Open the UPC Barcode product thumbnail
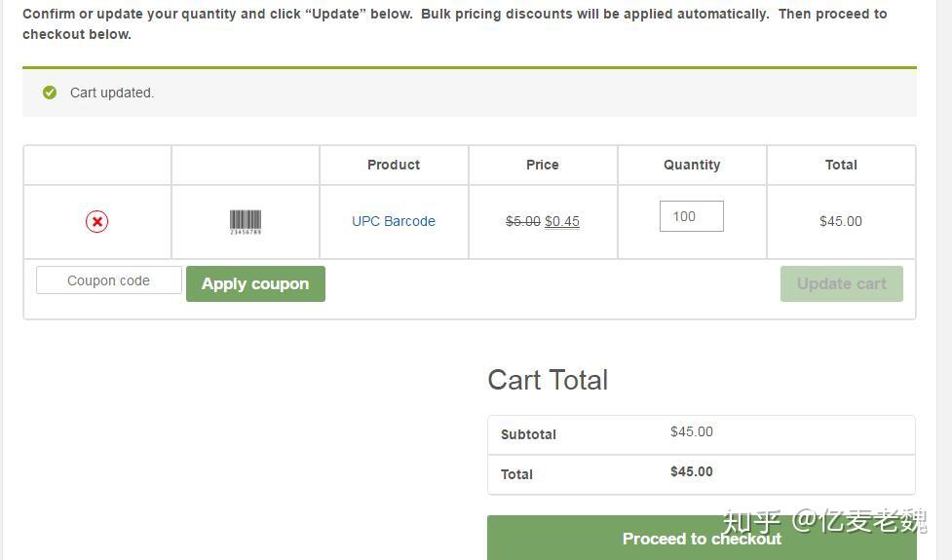Image resolution: width=952 pixels, height=560 pixels. [x=246, y=222]
